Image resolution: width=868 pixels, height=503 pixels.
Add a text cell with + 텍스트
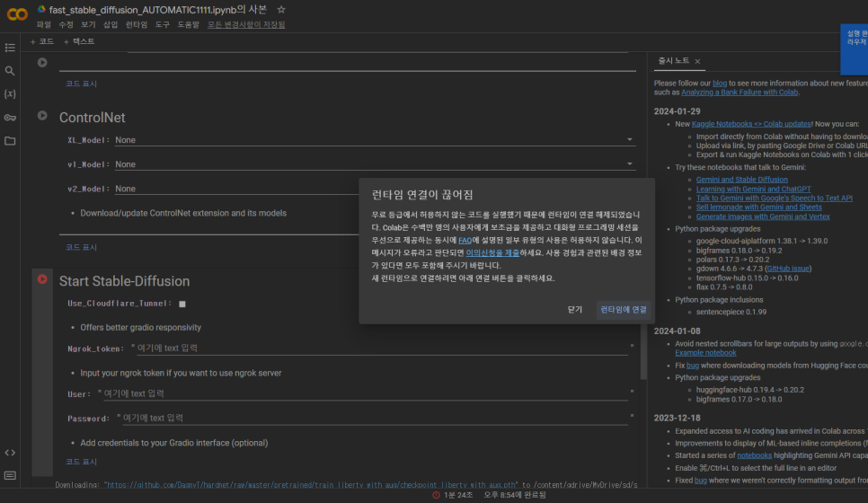click(x=79, y=41)
